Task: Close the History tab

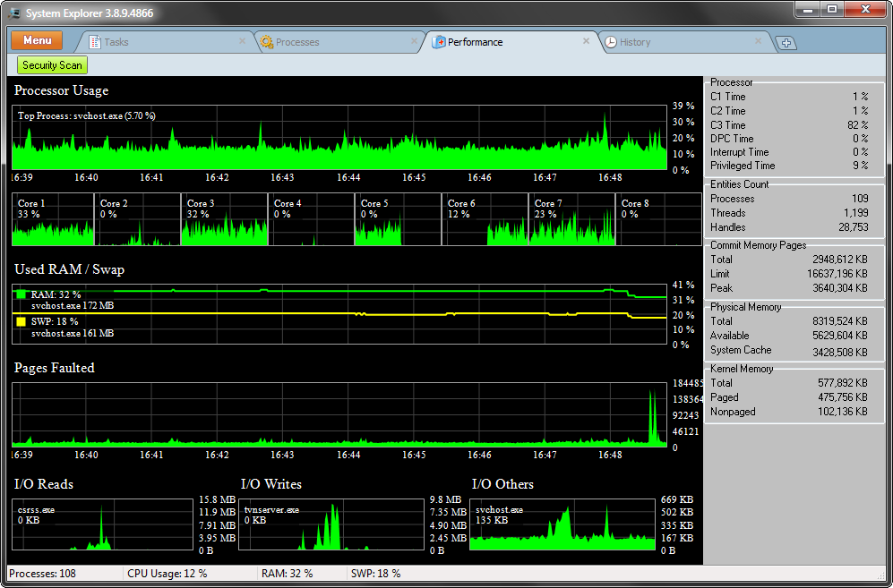Action: pos(758,41)
